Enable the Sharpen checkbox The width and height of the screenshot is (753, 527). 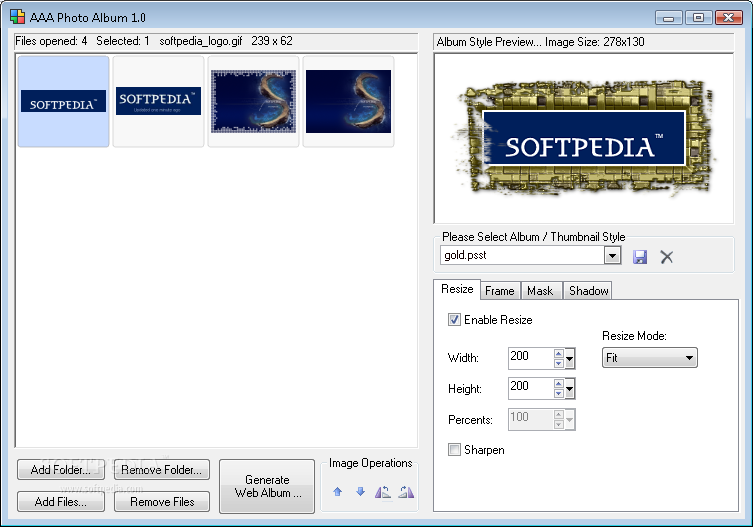click(x=454, y=450)
